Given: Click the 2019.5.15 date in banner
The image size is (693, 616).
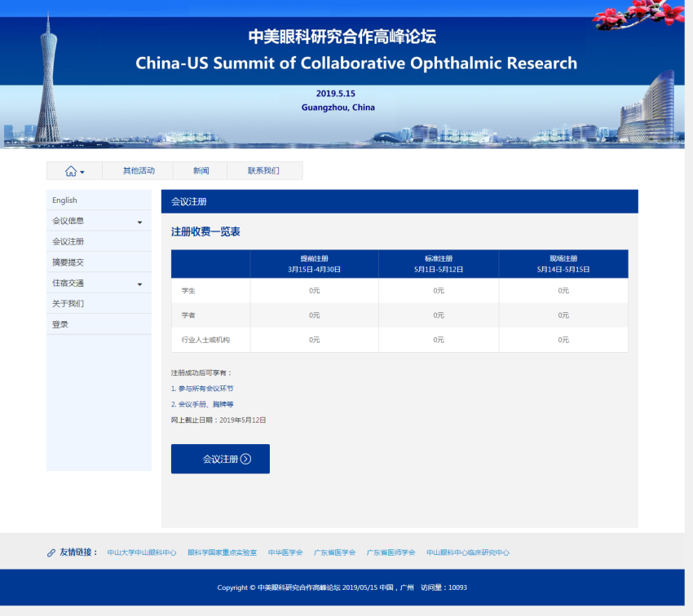Looking at the screenshot, I should tap(335, 94).
